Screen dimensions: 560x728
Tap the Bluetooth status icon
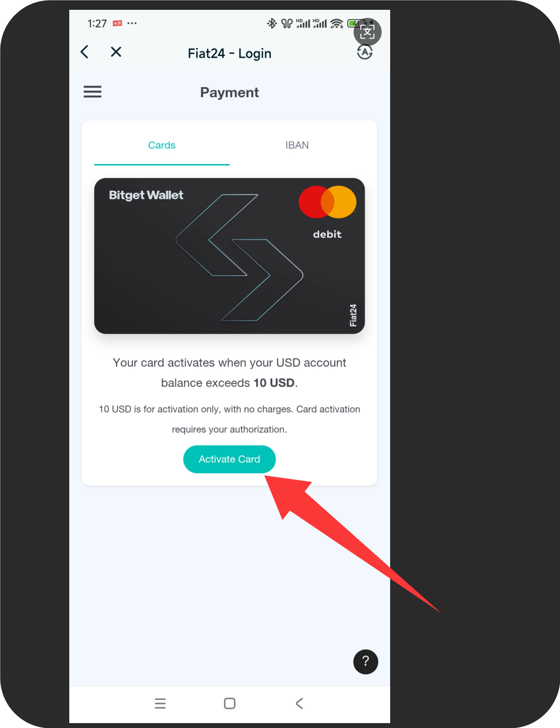pos(271,23)
